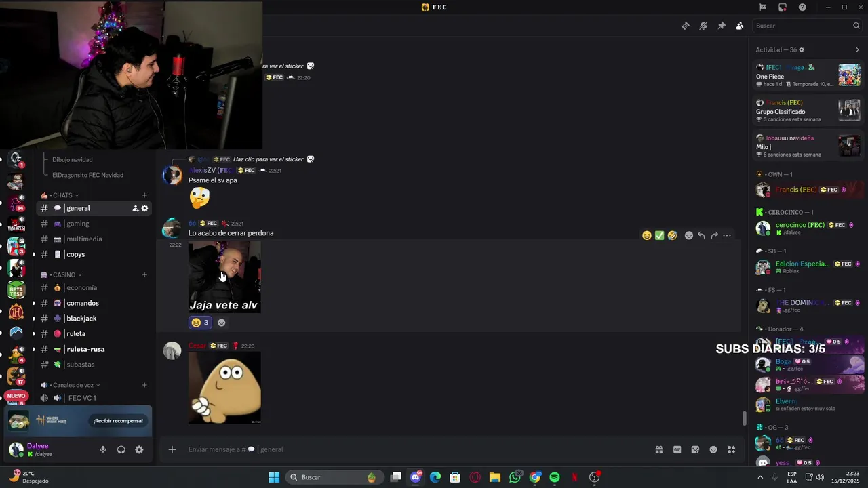Open the ruleta channel
The image size is (868, 488).
point(94,334)
